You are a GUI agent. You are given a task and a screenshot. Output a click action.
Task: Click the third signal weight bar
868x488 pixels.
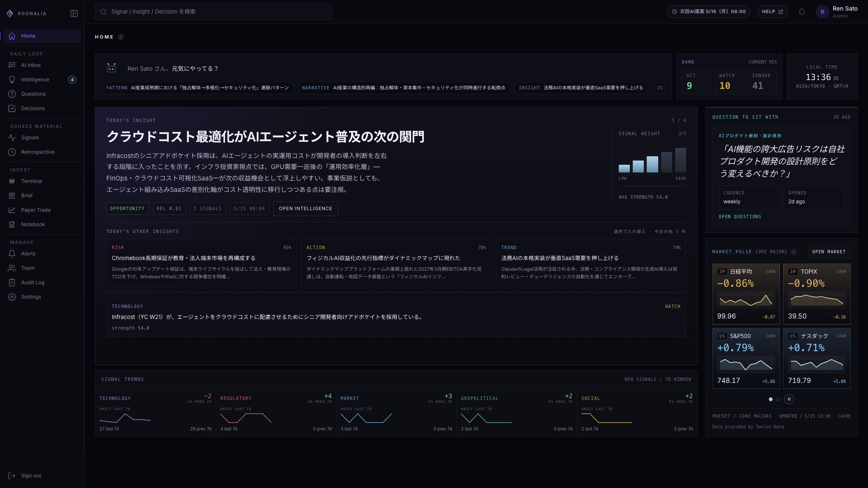pos(653,164)
